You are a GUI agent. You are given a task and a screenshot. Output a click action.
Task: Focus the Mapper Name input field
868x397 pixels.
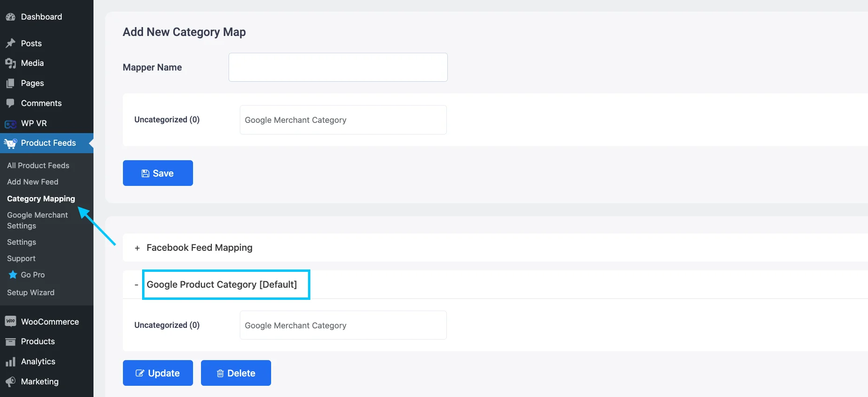(338, 67)
